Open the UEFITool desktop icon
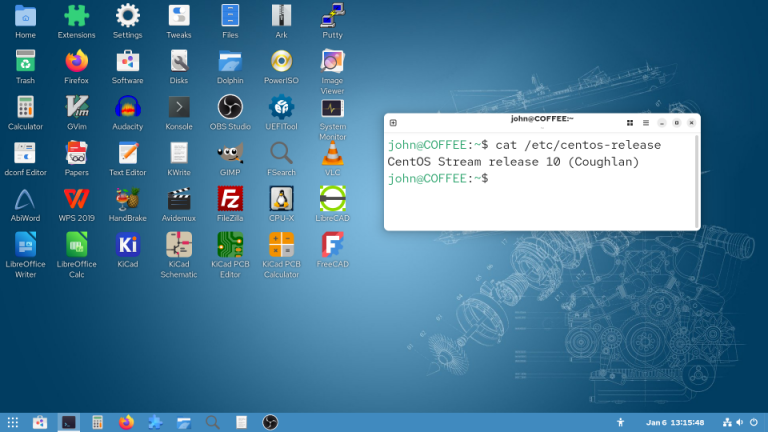 pyautogui.click(x=282, y=107)
